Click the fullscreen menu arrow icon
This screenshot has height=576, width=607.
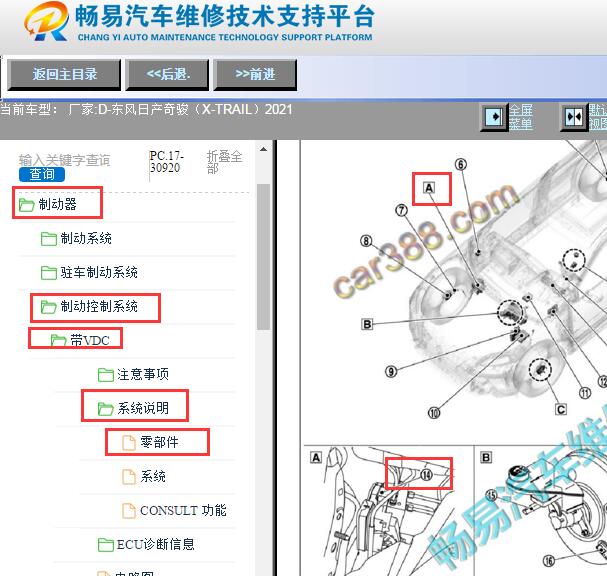494,117
